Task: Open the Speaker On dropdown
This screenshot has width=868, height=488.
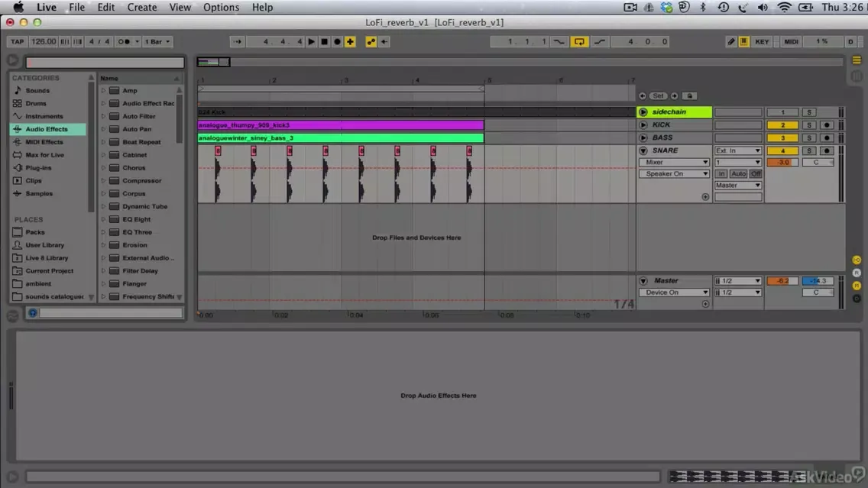Action: point(674,173)
